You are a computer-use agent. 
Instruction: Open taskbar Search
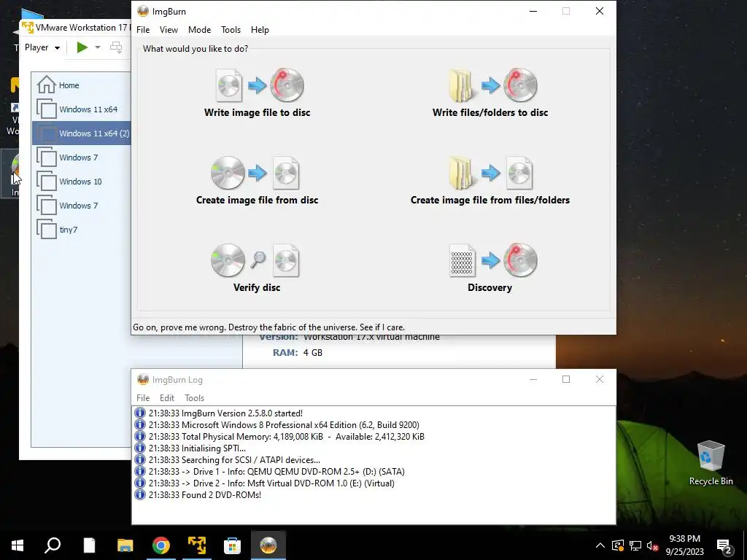point(53,545)
